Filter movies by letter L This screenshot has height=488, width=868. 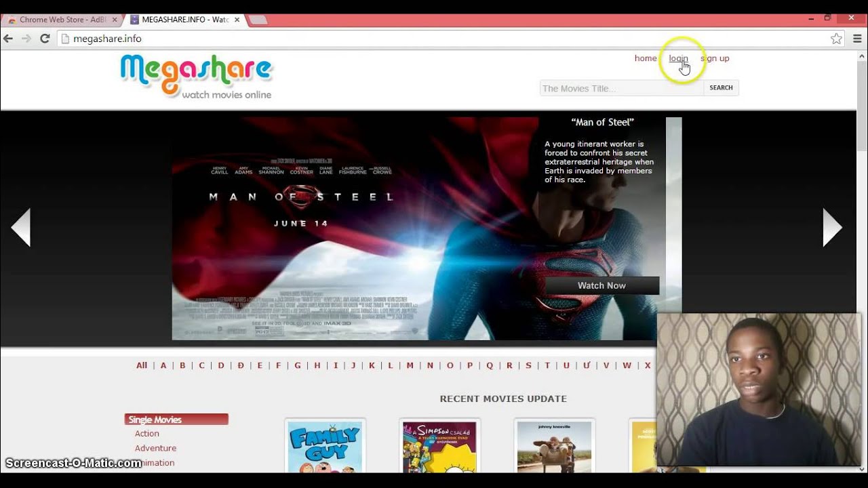pyautogui.click(x=391, y=365)
